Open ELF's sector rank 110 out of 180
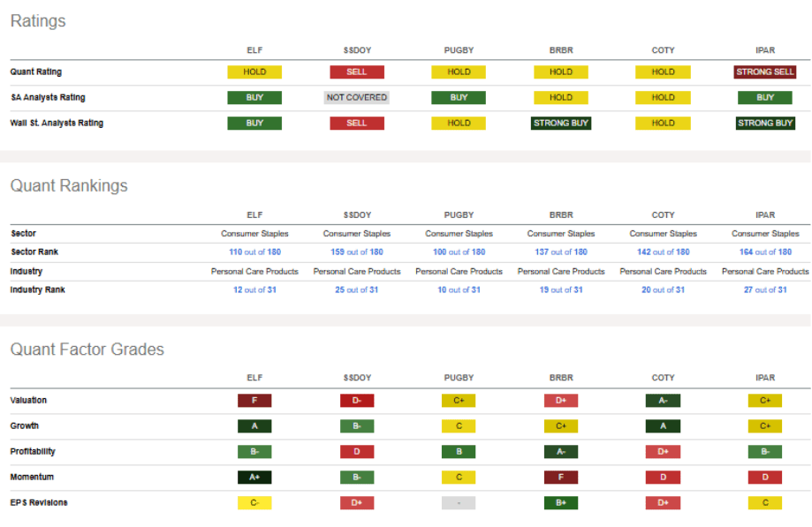This screenshot has height=527, width=812. (254, 252)
